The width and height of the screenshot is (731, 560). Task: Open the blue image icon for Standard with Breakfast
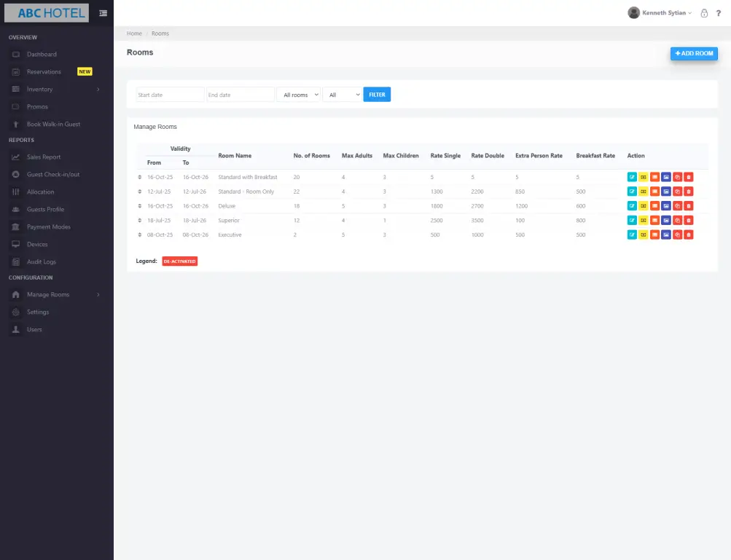pyautogui.click(x=666, y=177)
